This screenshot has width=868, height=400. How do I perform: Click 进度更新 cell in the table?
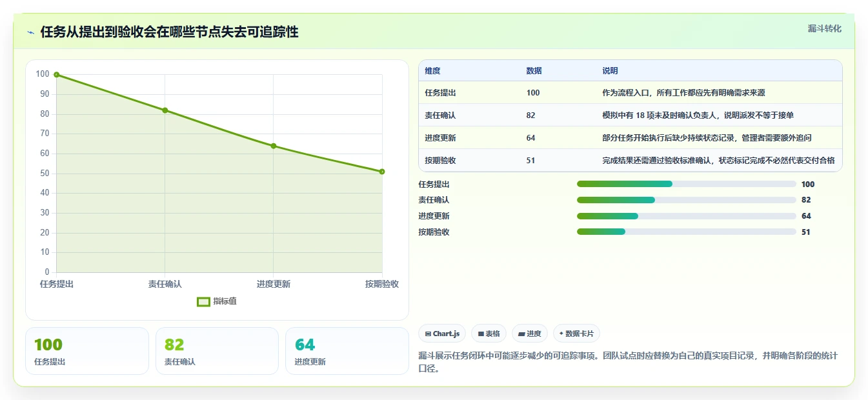click(441, 138)
